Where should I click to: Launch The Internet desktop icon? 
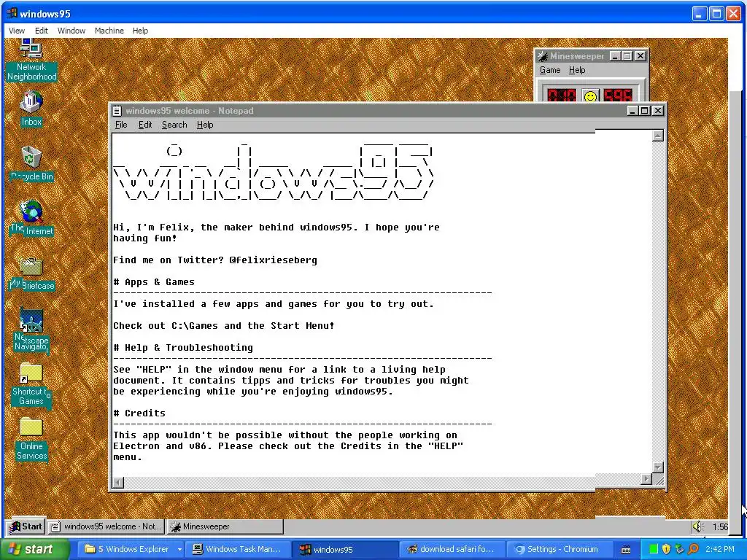(x=31, y=219)
